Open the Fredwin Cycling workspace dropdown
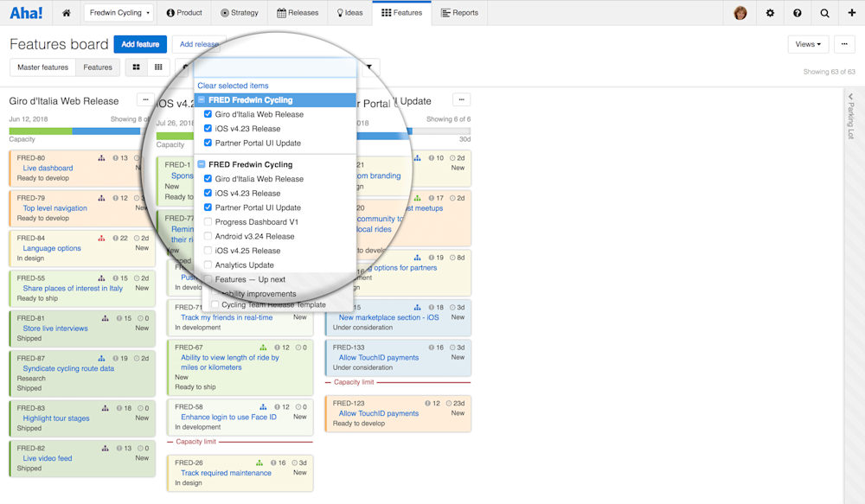This screenshot has width=865, height=504. pyautogui.click(x=119, y=13)
